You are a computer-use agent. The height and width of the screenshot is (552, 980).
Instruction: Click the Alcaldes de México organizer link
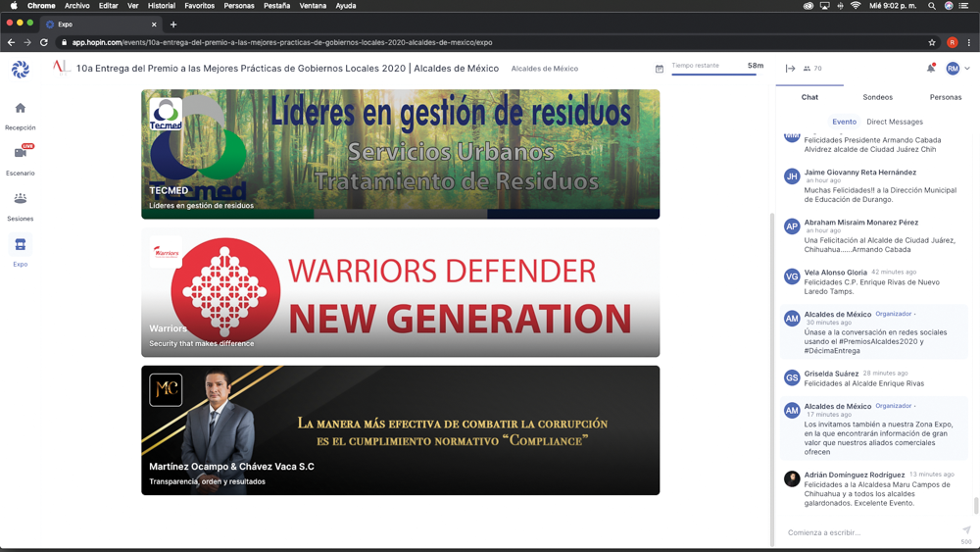point(544,69)
